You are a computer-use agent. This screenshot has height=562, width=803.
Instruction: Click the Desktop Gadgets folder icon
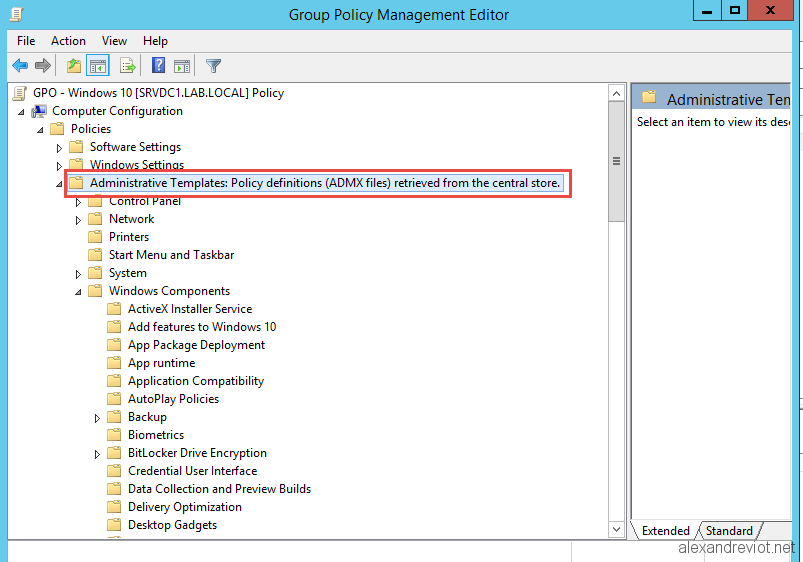114,525
